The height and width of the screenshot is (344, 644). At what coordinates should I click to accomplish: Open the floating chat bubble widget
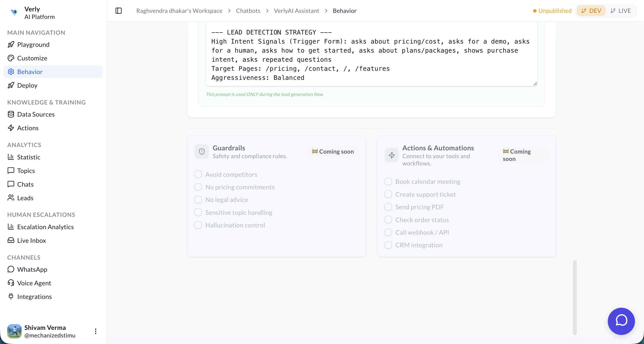point(621,321)
